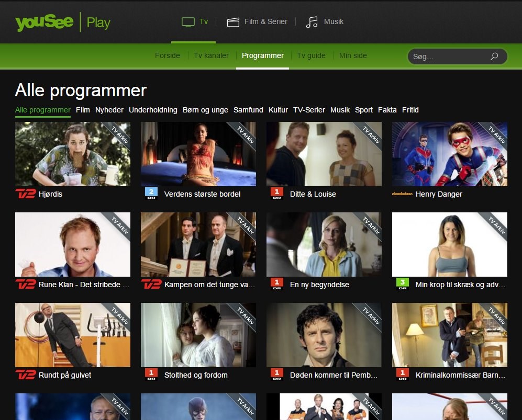Go to Forside tab

click(x=168, y=55)
